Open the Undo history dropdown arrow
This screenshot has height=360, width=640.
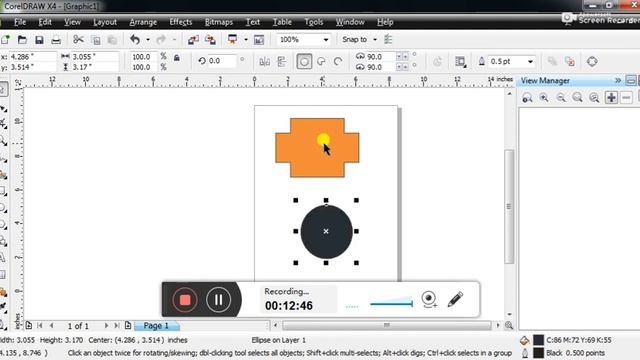pos(148,40)
